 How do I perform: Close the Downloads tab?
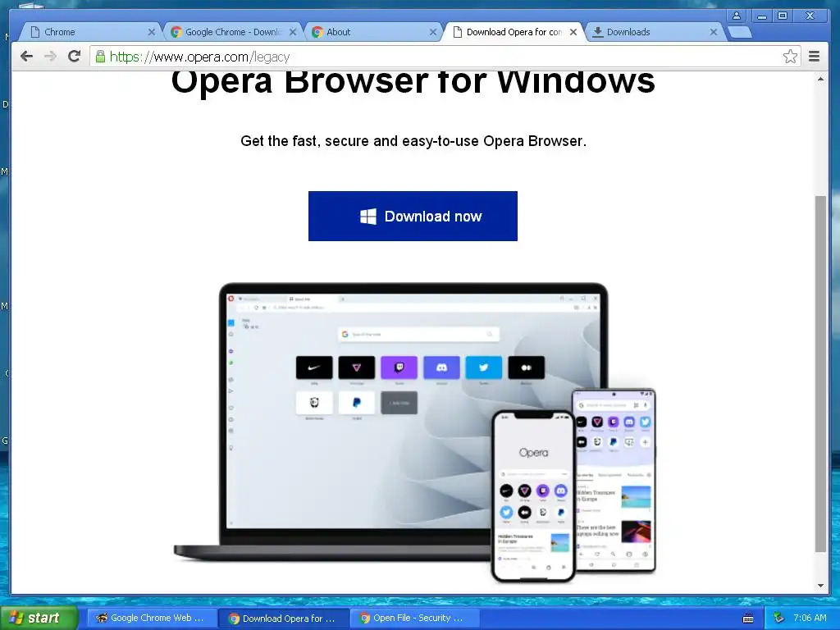coord(714,32)
